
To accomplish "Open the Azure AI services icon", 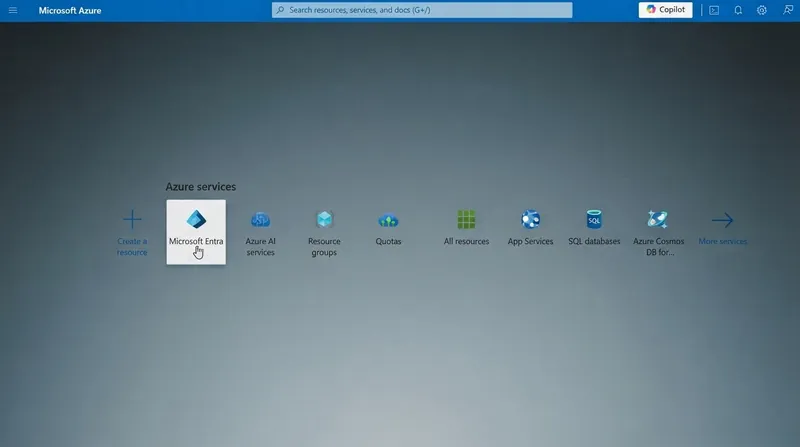I will point(260,220).
